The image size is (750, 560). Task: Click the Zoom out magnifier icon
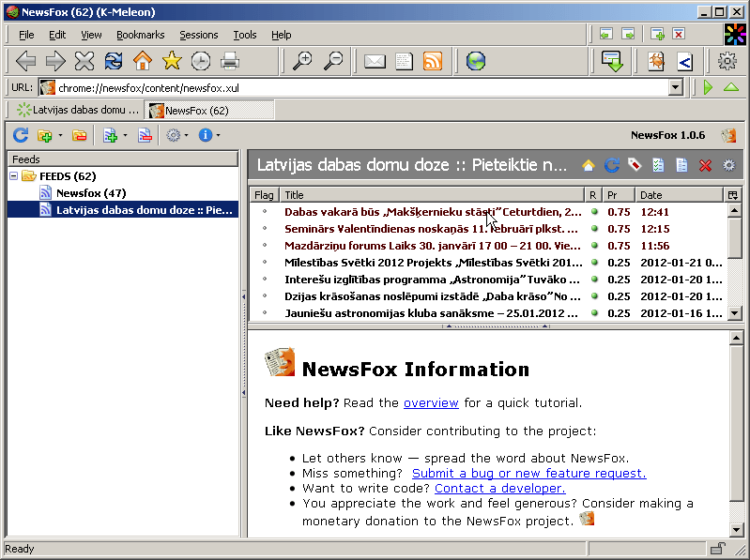coord(333,61)
